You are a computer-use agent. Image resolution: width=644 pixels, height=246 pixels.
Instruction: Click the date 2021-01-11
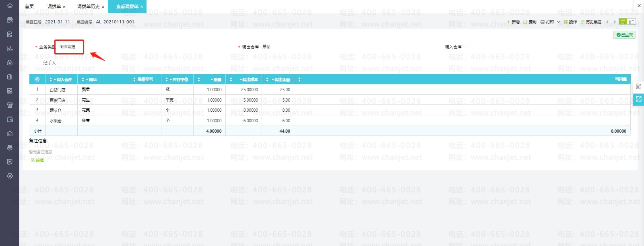pyautogui.click(x=58, y=22)
